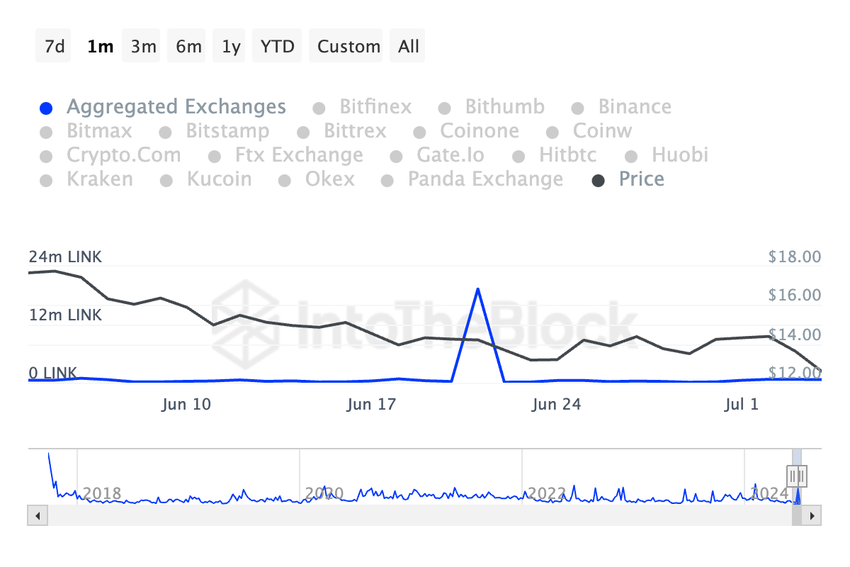Click the Huobi legend dot icon
This screenshot has width=850, height=567.
631,157
